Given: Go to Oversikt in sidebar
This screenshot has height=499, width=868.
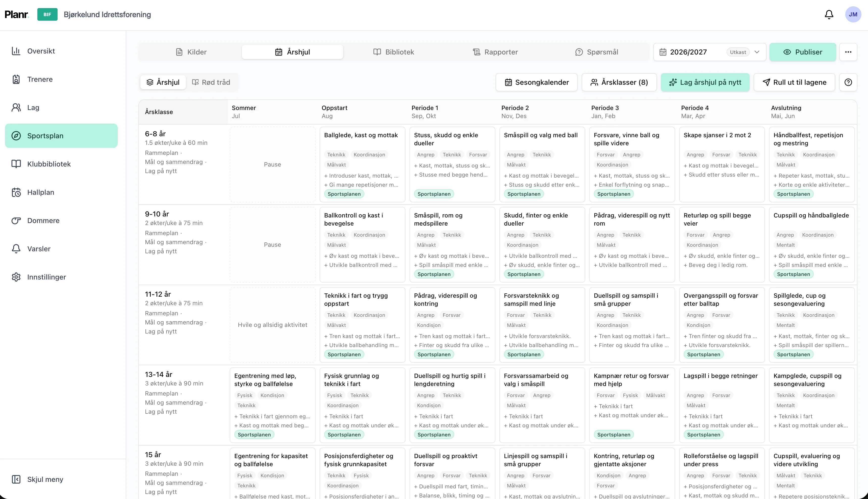Looking at the screenshot, I should click(61, 51).
